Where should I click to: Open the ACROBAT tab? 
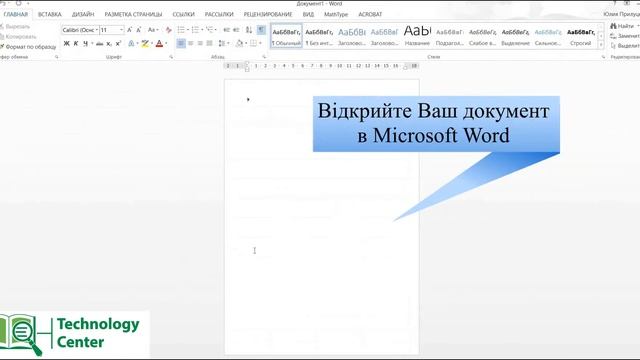(x=370, y=14)
